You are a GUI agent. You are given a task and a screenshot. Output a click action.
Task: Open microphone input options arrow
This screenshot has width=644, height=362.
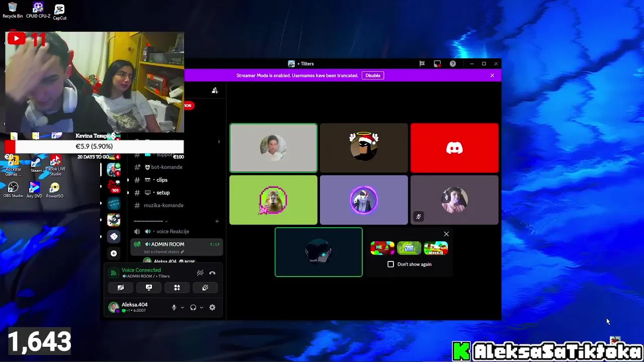click(182, 307)
